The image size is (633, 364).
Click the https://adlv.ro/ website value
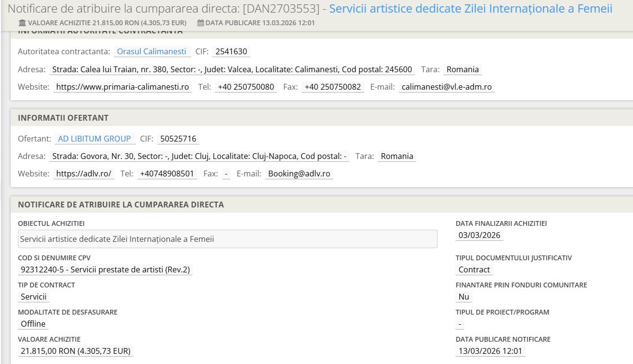tap(83, 174)
